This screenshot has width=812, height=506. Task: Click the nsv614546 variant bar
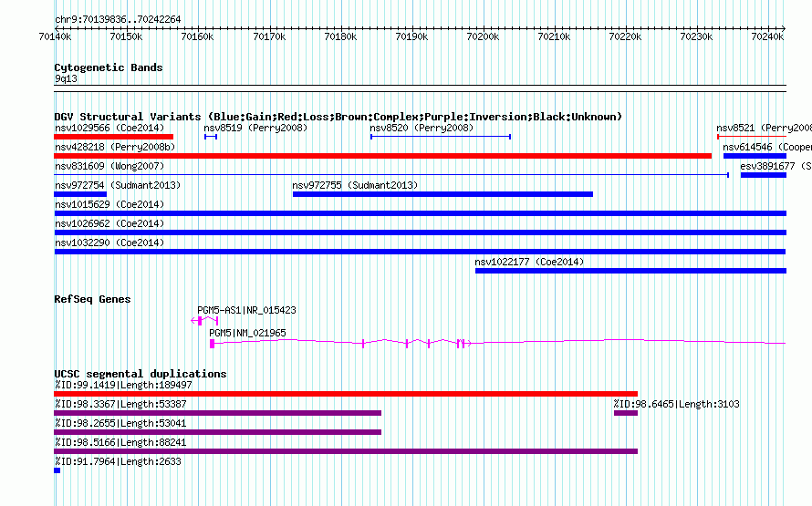(x=755, y=156)
